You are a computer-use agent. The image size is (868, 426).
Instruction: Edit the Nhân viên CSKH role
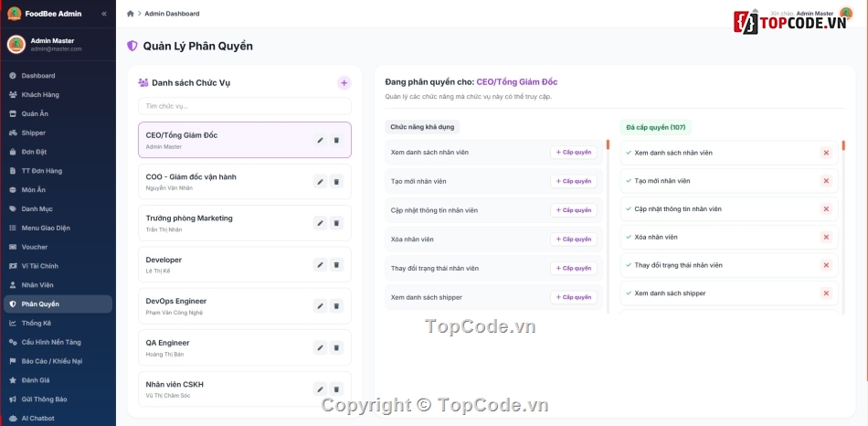(320, 389)
